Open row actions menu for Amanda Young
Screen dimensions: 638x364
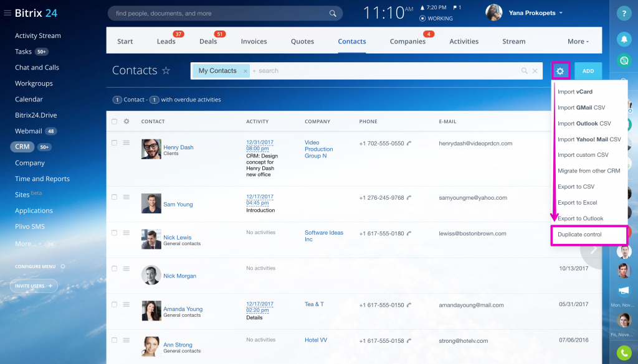[126, 304]
